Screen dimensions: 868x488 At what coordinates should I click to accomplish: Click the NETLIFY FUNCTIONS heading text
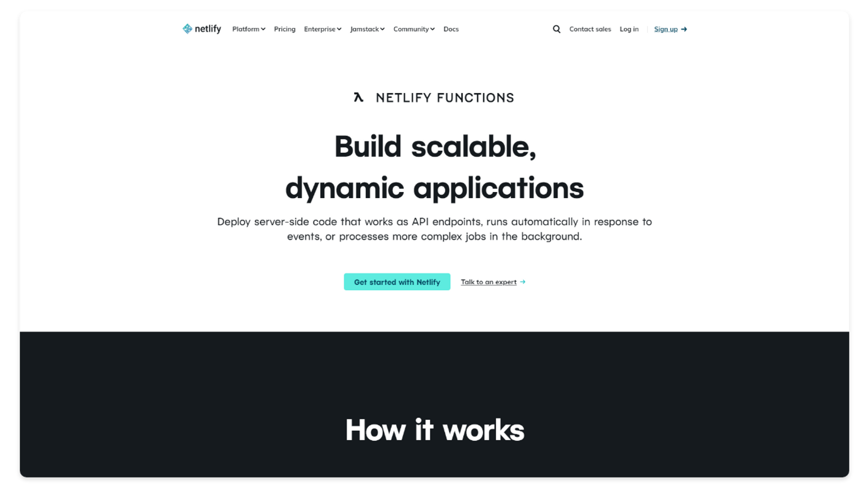click(445, 98)
